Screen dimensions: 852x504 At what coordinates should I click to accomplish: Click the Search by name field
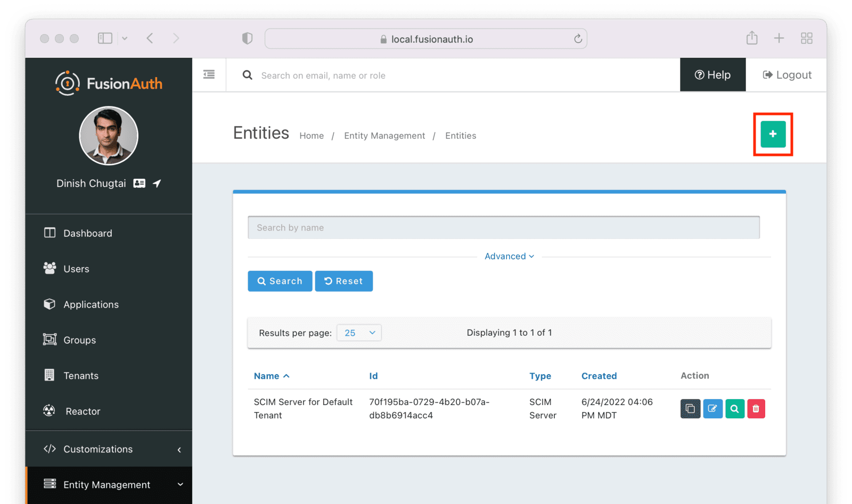coord(503,228)
